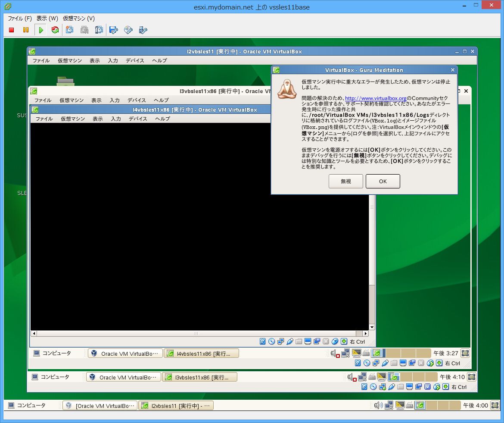Power off VM with red stop icon
The image size is (504, 423).
12,30
